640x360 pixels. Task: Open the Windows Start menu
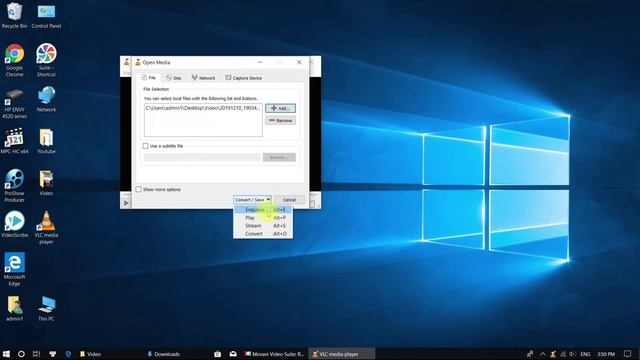pos(6,354)
